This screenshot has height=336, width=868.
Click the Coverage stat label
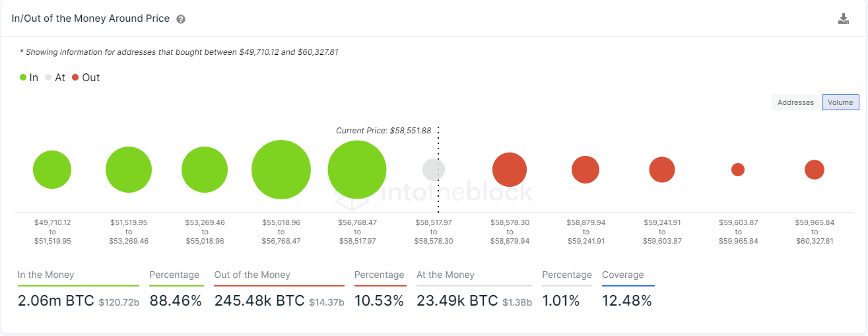point(622,275)
